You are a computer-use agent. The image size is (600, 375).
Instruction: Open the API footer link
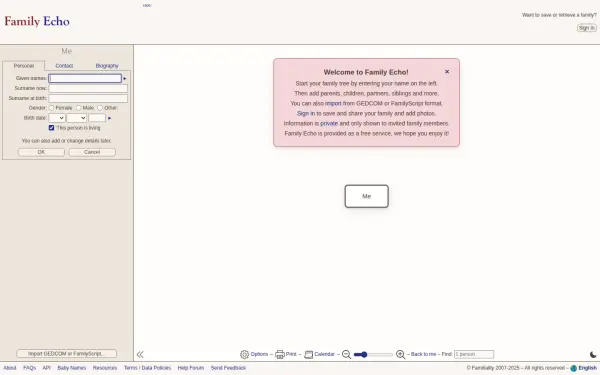point(46,368)
